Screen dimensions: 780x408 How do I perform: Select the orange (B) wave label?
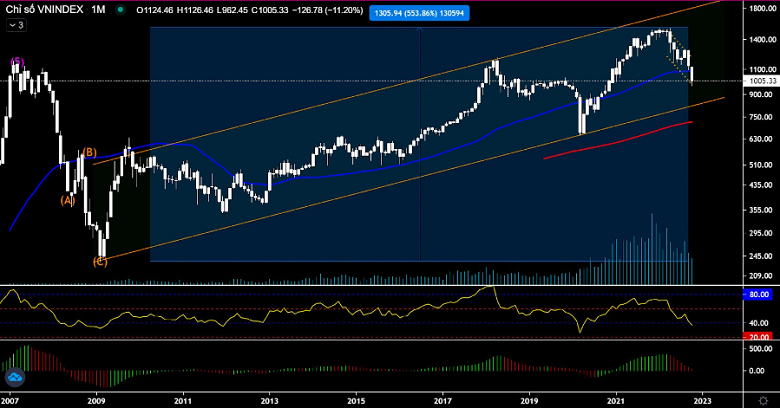pos(89,152)
